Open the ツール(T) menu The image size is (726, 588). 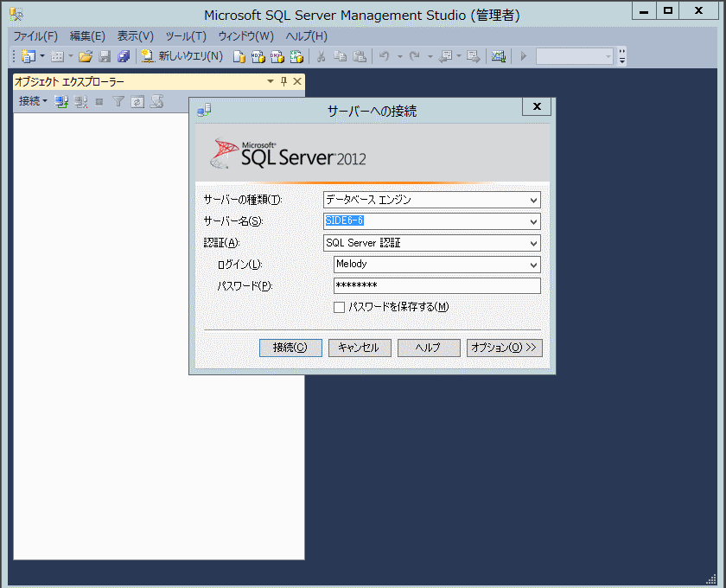click(186, 36)
